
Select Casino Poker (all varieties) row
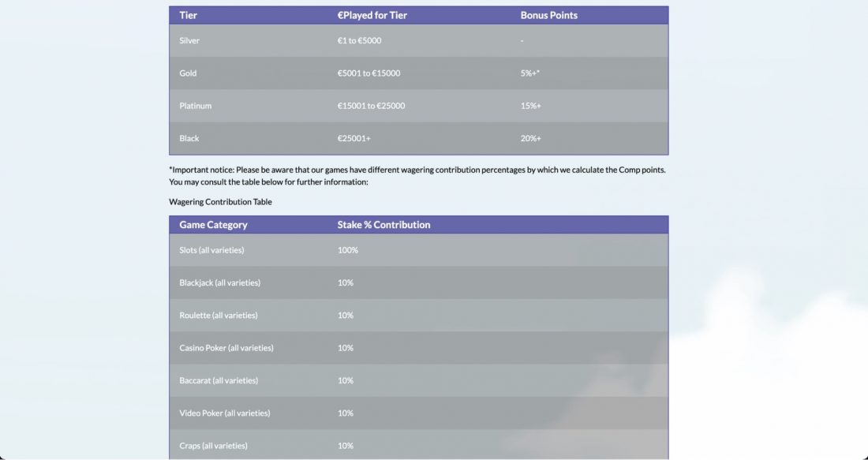[x=418, y=348]
